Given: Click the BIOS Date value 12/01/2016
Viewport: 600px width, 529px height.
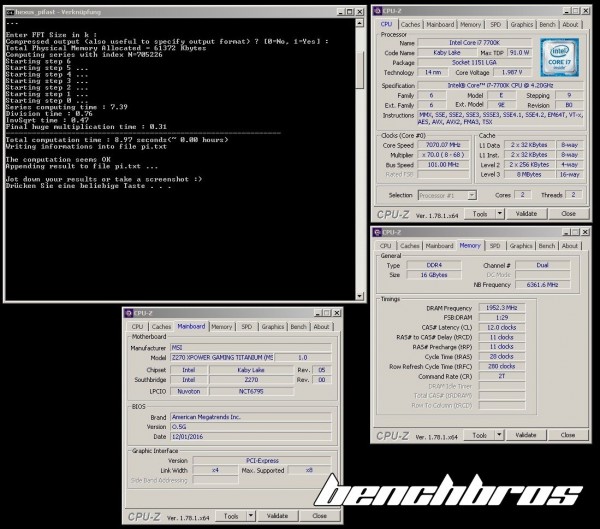Looking at the screenshot, I should coord(251,436).
